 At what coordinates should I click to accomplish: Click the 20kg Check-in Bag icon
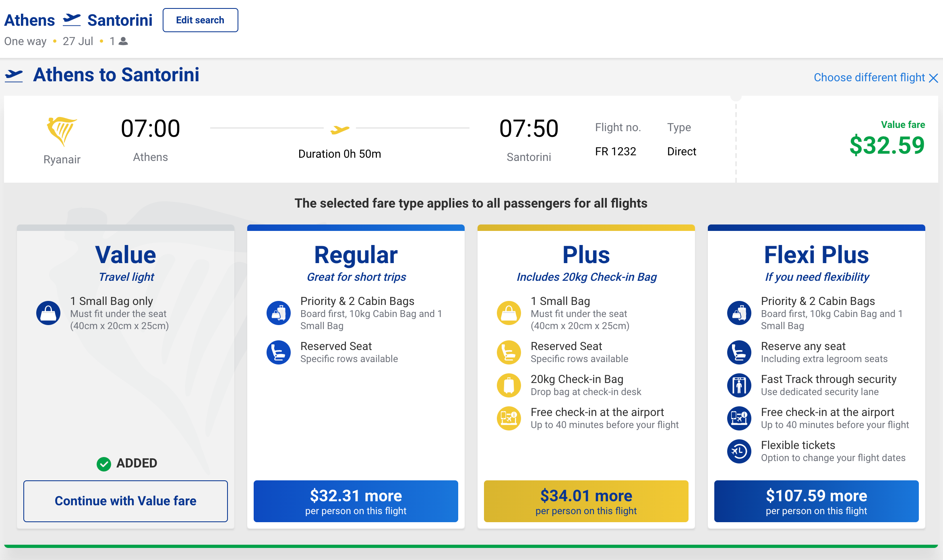pyautogui.click(x=509, y=385)
